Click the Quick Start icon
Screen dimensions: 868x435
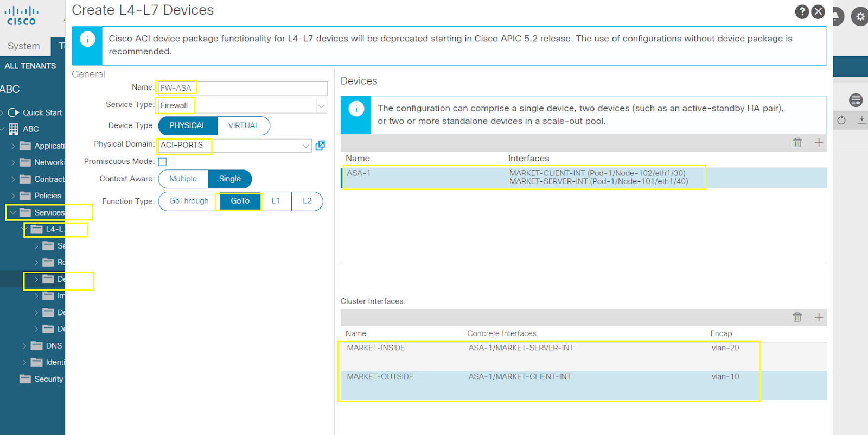(14, 112)
